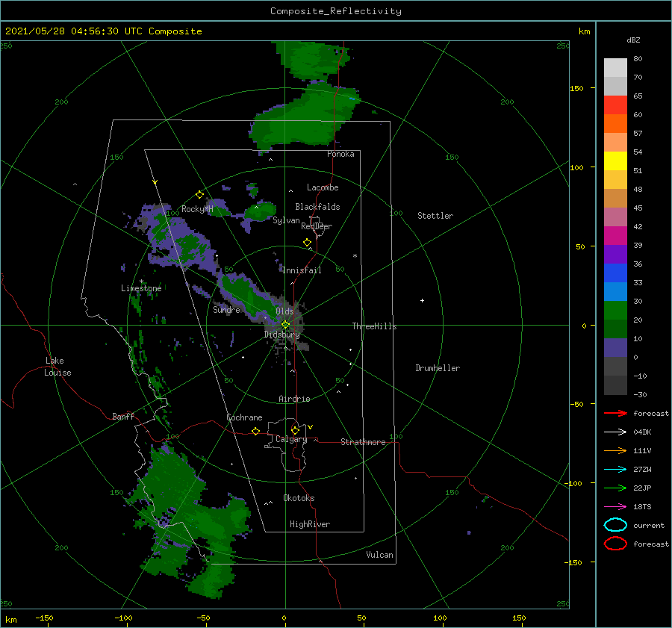
Task: Click the km unit label at top right
Action: (585, 31)
